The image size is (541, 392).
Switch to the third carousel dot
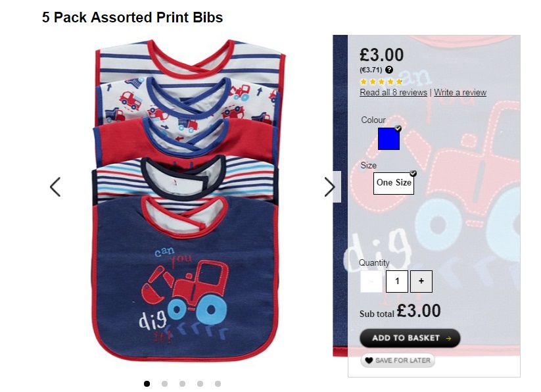182,383
